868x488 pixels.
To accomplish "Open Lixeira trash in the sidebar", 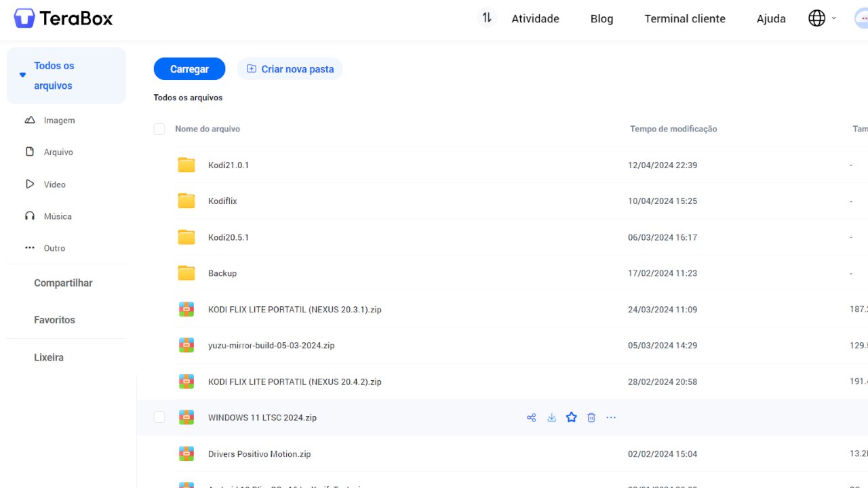I will coord(49,357).
